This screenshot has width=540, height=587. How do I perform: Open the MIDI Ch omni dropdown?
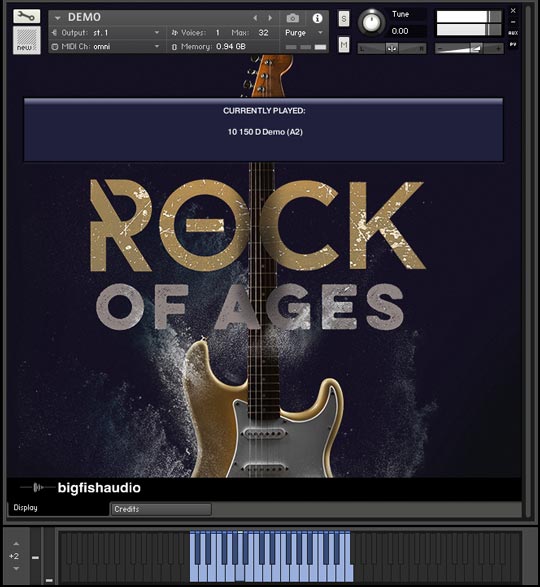(106, 47)
